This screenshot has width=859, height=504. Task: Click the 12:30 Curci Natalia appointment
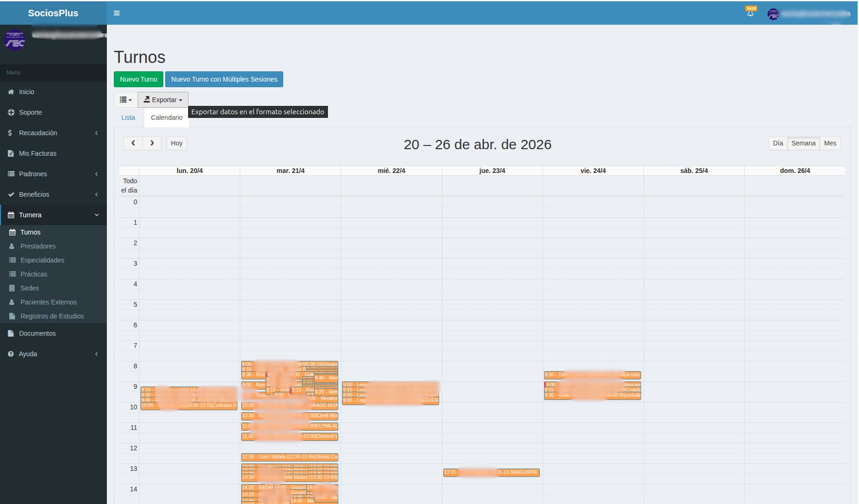tap(289, 457)
